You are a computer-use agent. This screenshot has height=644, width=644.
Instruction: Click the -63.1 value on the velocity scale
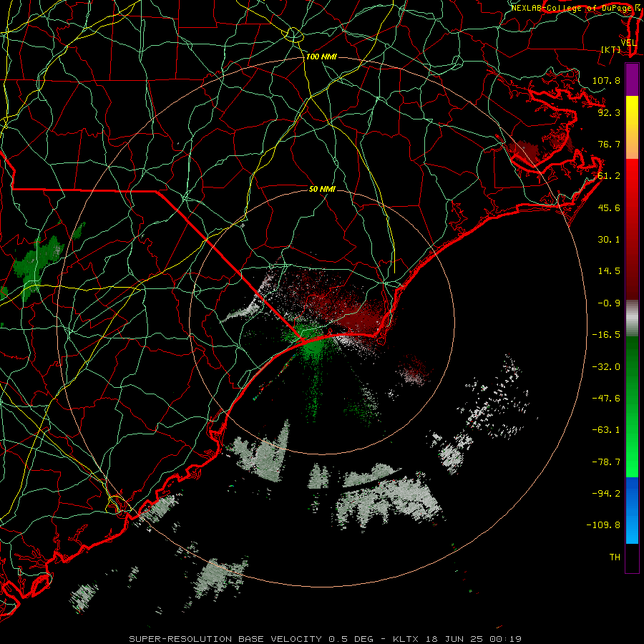coord(606,430)
